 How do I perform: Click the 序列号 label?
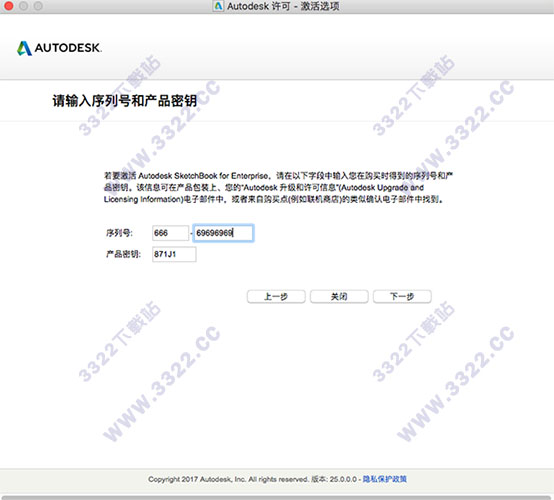coord(119,233)
